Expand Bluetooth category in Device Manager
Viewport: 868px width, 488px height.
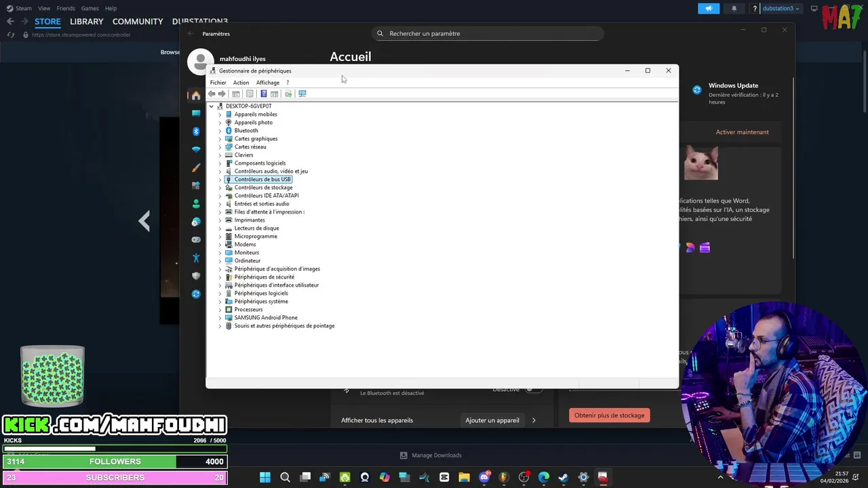[x=220, y=131]
